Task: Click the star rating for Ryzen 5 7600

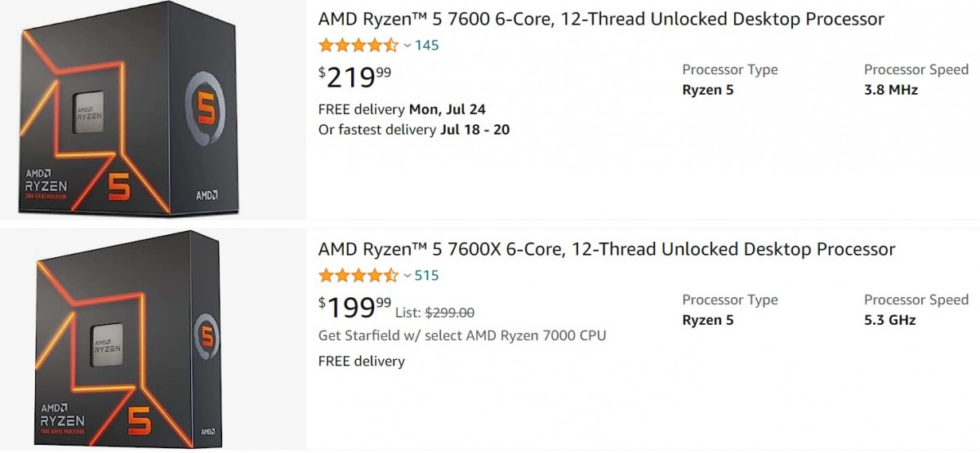Action: coord(358,45)
